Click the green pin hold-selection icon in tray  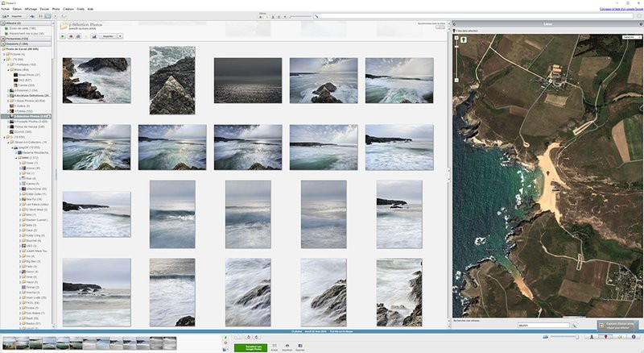[225, 338]
